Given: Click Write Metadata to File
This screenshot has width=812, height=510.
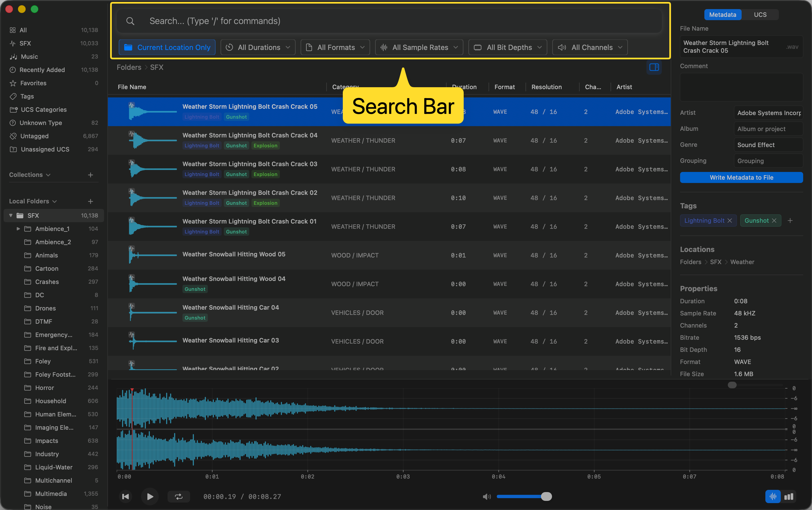Looking at the screenshot, I should [741, 177].
